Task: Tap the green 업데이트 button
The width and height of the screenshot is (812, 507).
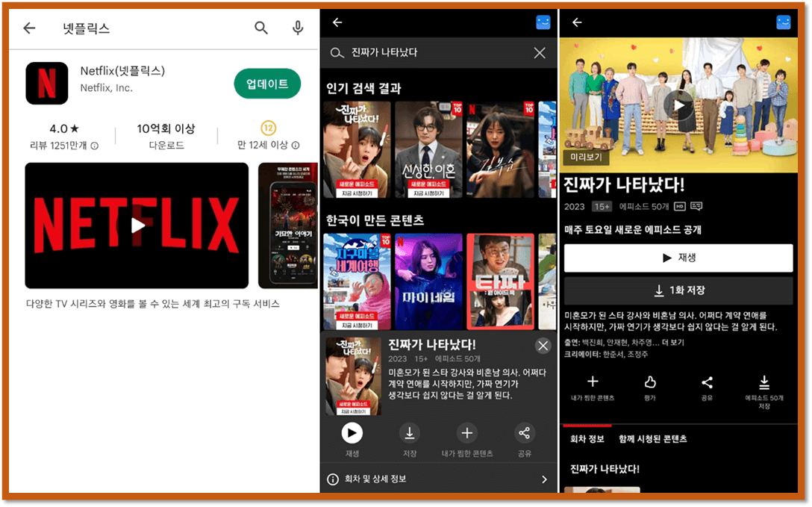Action: (x=267, y=84)
